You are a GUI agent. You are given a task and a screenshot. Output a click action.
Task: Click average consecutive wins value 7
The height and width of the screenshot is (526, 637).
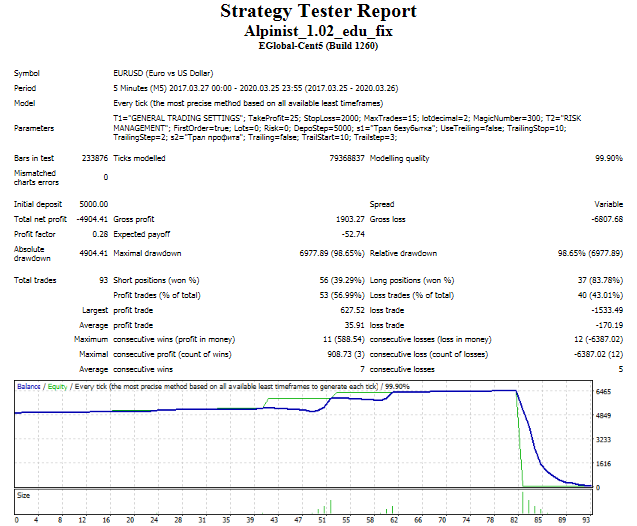[x=362, y=369]
